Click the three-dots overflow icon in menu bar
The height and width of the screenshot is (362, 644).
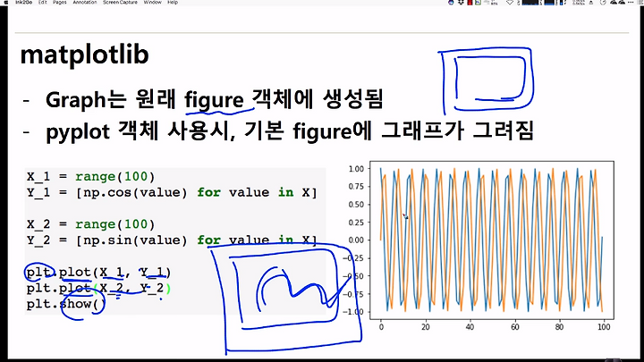pos(631,2)
